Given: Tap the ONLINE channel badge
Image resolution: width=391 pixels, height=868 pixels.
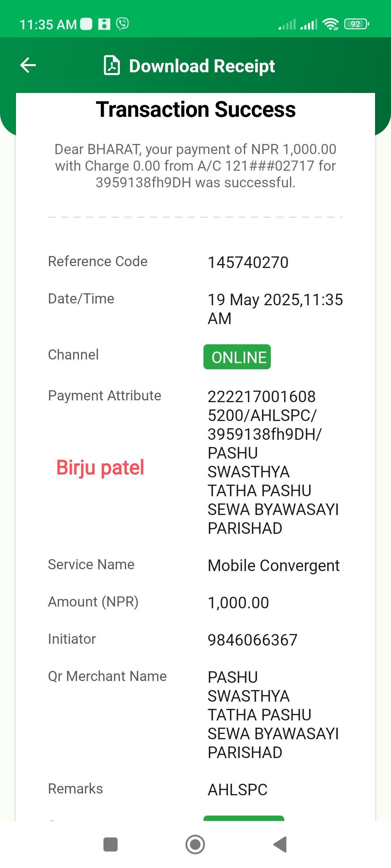Looking at the screenshot, I should 237,357.
